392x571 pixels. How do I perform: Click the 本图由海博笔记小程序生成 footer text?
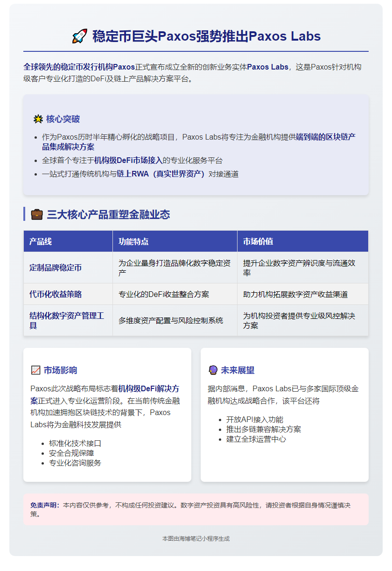[x=196, y=538]
